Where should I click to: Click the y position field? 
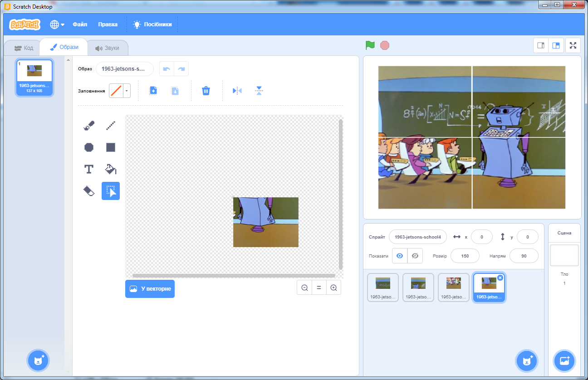point(527,237)
